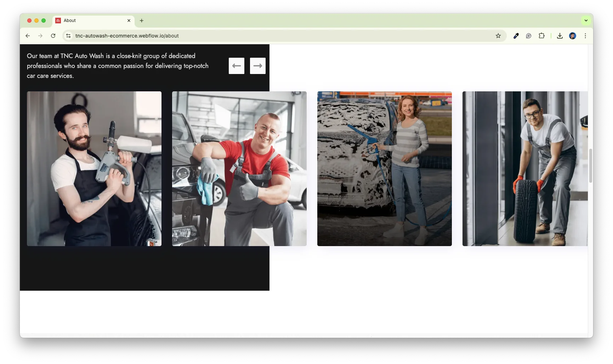Close the About tab

[129, 21]
